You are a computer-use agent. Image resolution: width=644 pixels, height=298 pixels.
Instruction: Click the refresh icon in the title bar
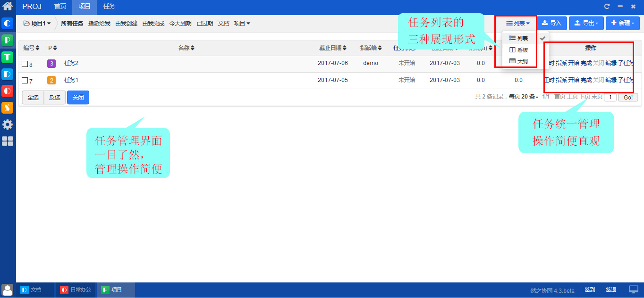click(x=607, y=7)
